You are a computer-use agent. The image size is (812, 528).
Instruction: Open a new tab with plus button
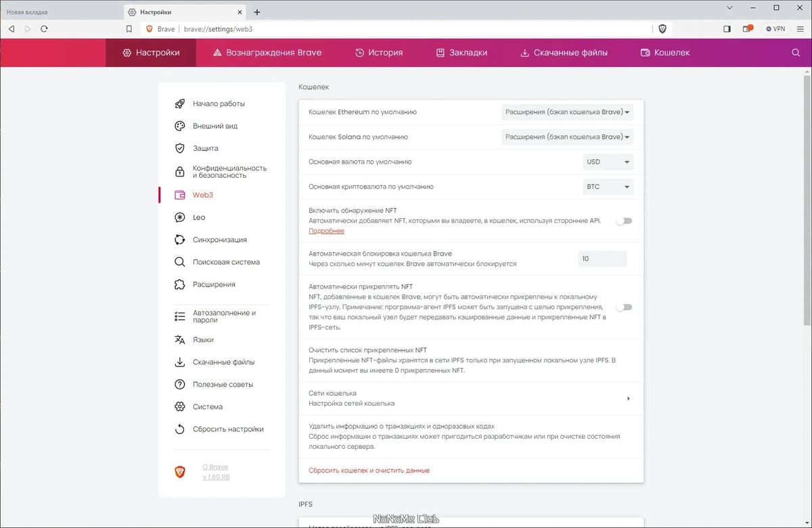tap(257, 12)
